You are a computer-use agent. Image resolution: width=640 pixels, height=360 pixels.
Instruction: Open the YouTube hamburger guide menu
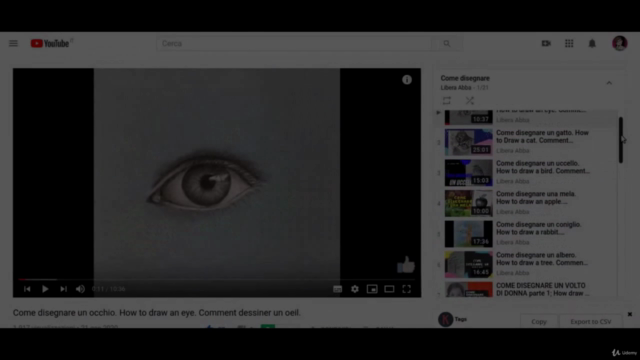pyautogui.click(x=13, y=43)
